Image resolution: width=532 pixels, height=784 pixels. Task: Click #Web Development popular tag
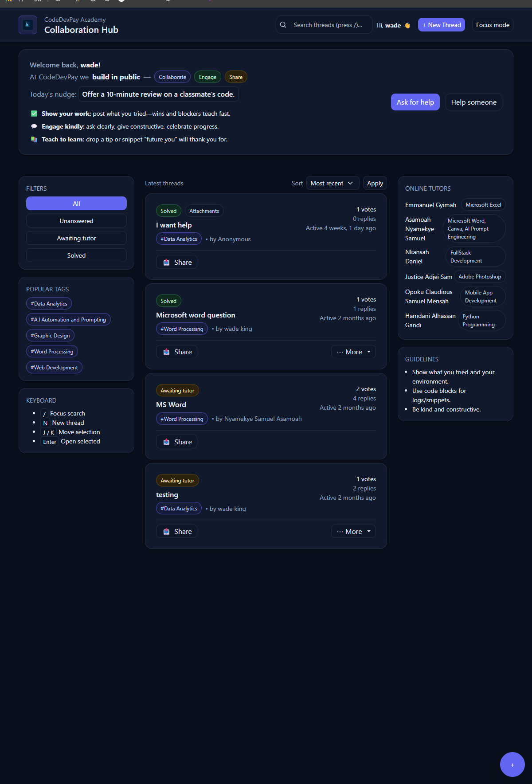(x=54, y=368)
